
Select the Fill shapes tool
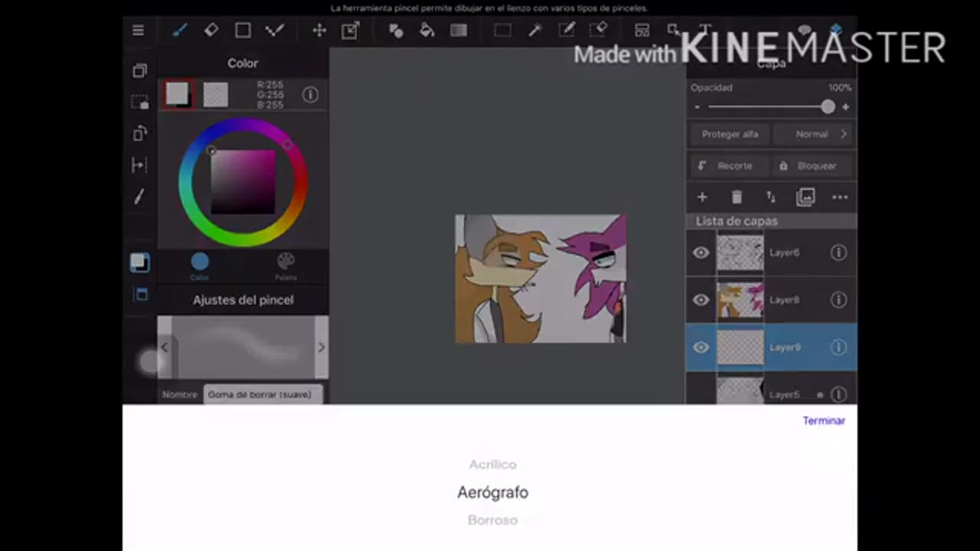tap(396, 31)
